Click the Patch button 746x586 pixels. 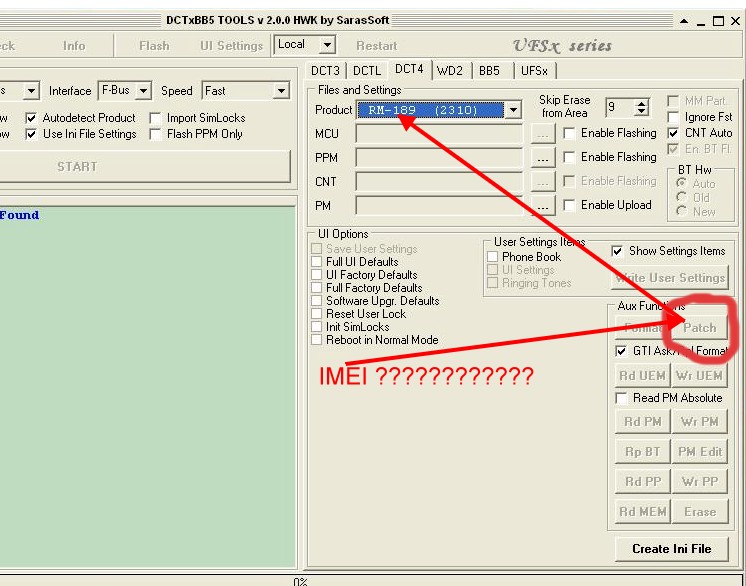(x=700, y=328)
